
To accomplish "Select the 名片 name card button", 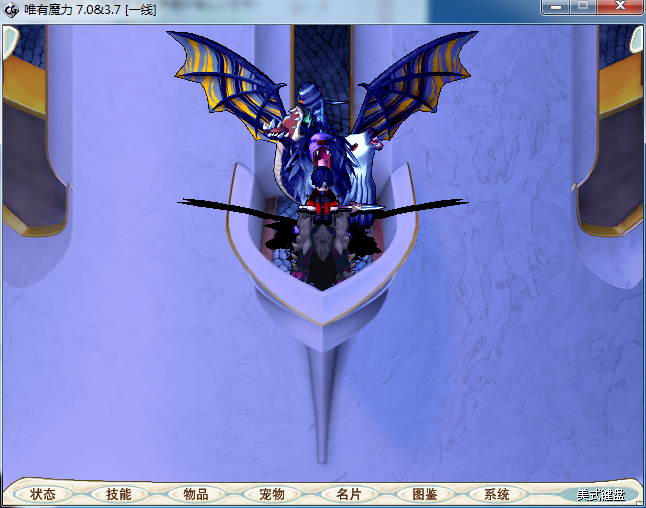I will coord(348,494).
